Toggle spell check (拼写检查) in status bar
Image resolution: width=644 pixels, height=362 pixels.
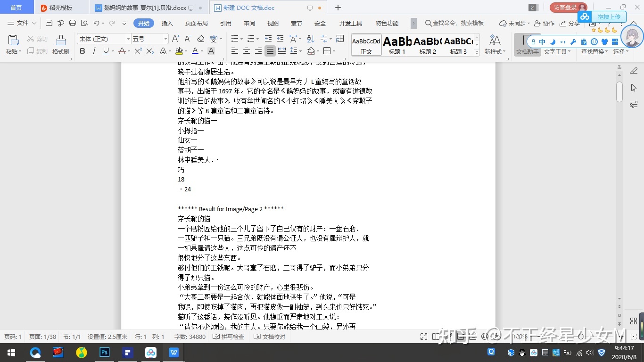point(229,337)
